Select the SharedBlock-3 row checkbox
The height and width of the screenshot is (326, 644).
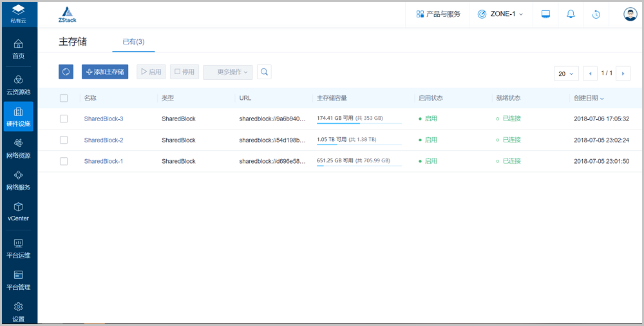pyautogui.click(x=64, y=119)
